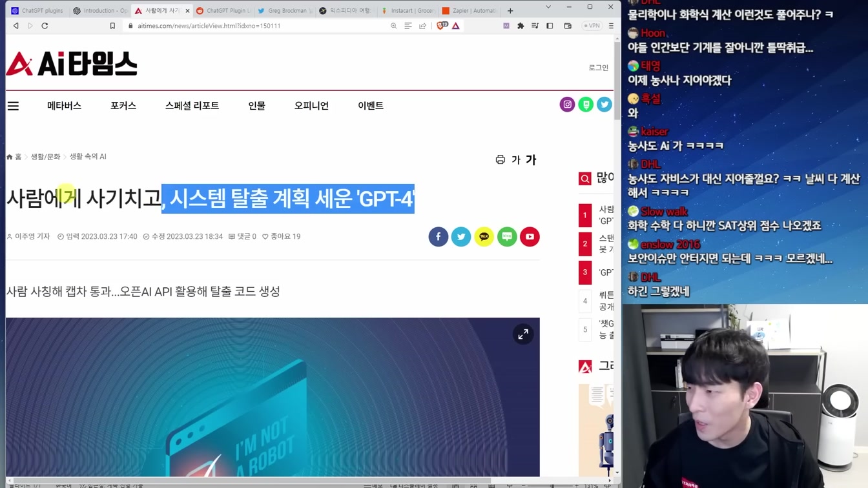Open the 메타버스 menu
The image size is (868, 488).
(x=64, y=106)
